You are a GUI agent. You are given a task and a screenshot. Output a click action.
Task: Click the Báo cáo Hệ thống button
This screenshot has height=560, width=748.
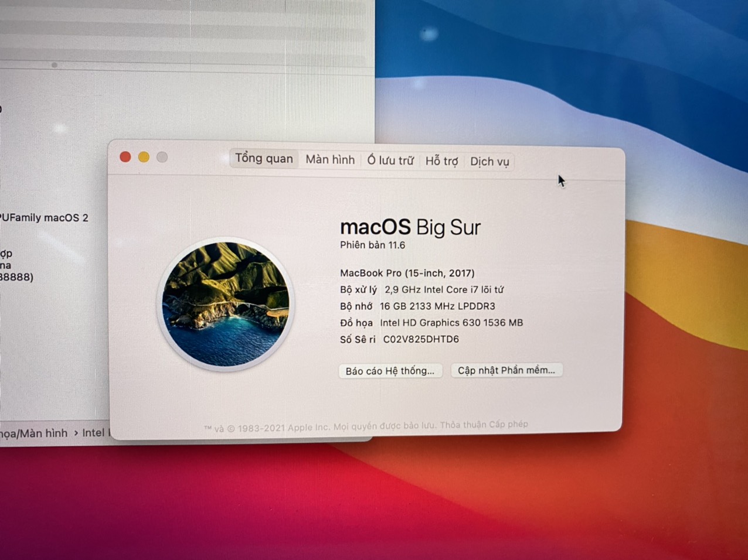(x=390, y=371)
